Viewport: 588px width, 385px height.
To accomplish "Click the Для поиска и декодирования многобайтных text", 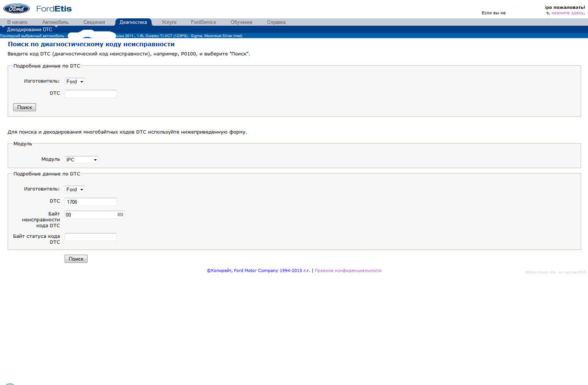I will click(x=127, y=132).
